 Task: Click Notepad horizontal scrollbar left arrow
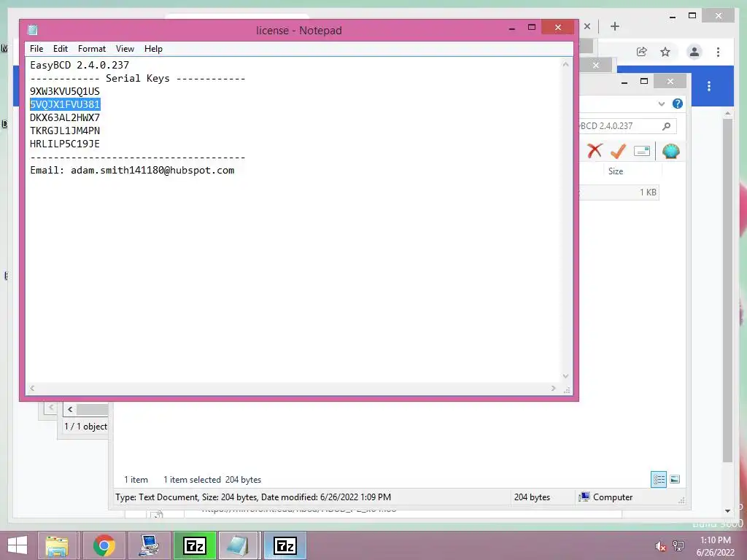click(32, 388)
